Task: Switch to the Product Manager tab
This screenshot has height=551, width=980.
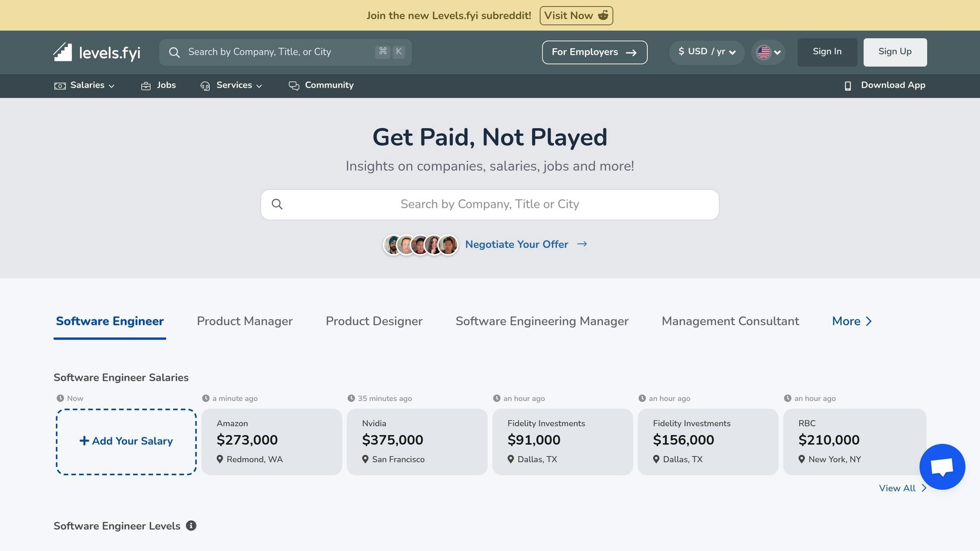Action: tap(245, 321)
